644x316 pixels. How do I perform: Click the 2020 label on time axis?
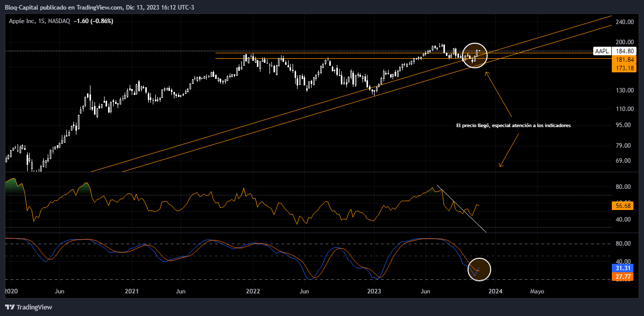click(10, 291)
